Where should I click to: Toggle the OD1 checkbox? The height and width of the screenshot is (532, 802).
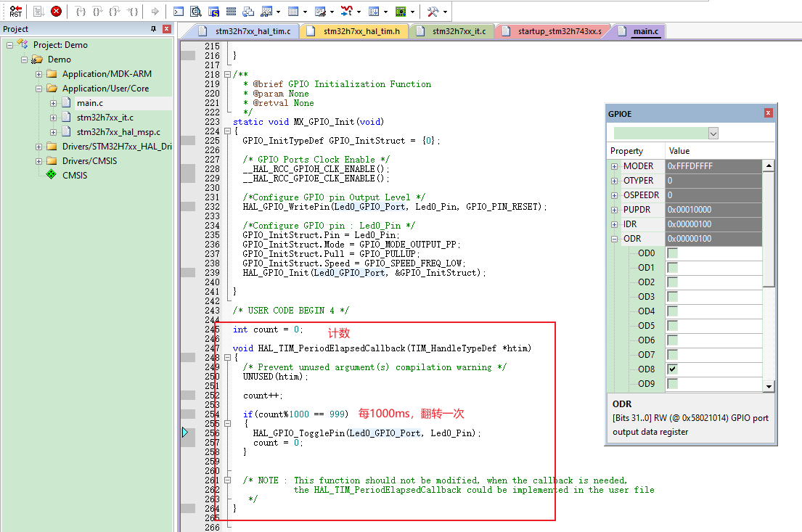point(673,268)
